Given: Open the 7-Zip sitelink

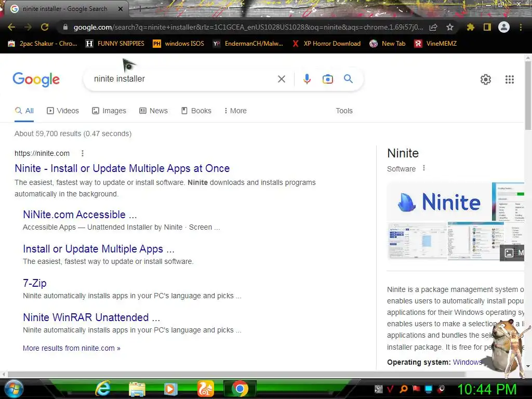Looking at the screenshot, I should [35, 283].
